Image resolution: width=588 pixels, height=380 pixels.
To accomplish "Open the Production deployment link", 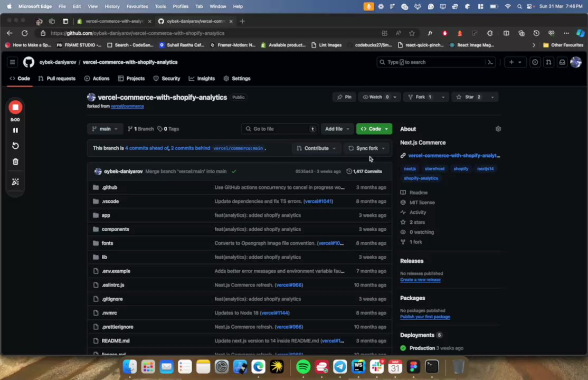I will coord(422,348).
